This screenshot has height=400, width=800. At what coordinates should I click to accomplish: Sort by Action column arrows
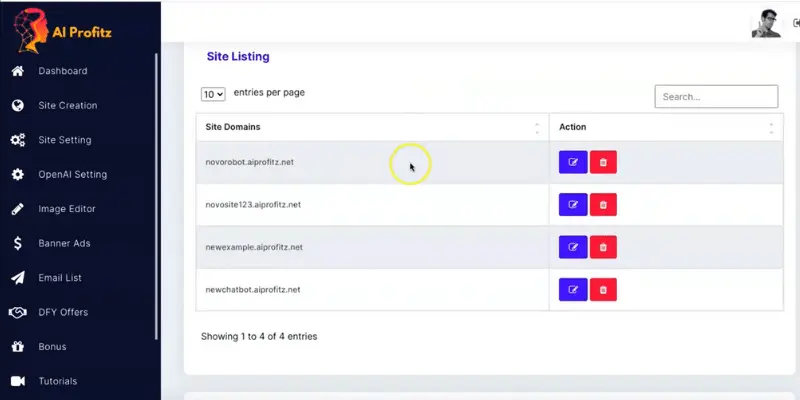coord(771,128)
